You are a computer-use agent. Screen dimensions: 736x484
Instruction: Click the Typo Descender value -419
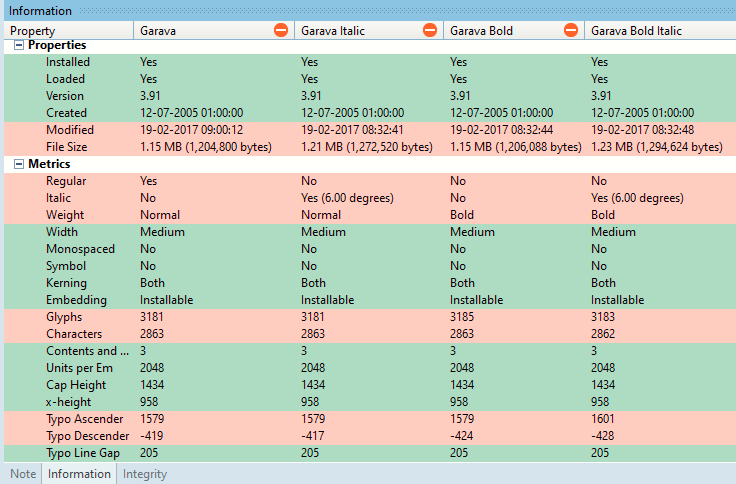pyautogui.click(x=152, y=436)
